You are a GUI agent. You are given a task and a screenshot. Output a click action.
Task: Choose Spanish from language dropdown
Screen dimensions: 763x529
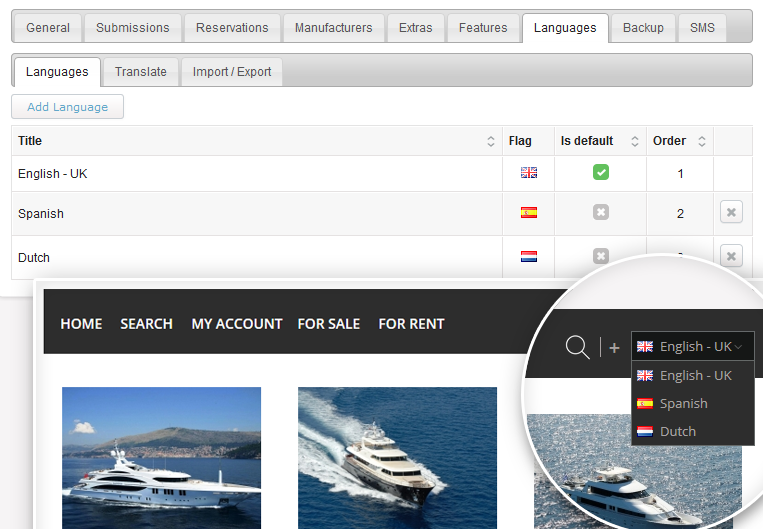[x=693, y=403]
